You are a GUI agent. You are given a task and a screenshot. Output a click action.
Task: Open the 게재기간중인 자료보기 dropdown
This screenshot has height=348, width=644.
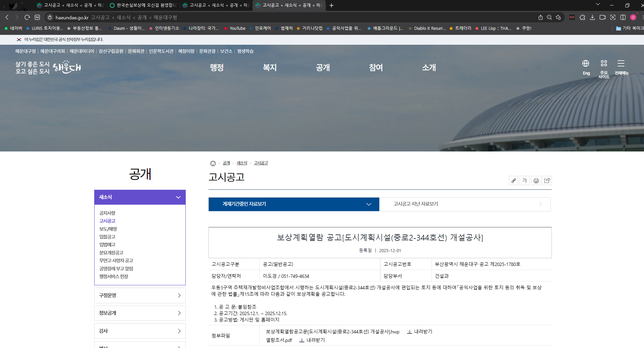click(x=294, y=204)
